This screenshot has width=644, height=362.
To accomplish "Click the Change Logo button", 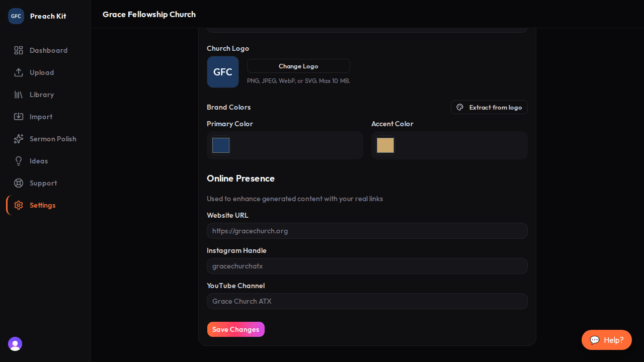I will click(298, 66).
